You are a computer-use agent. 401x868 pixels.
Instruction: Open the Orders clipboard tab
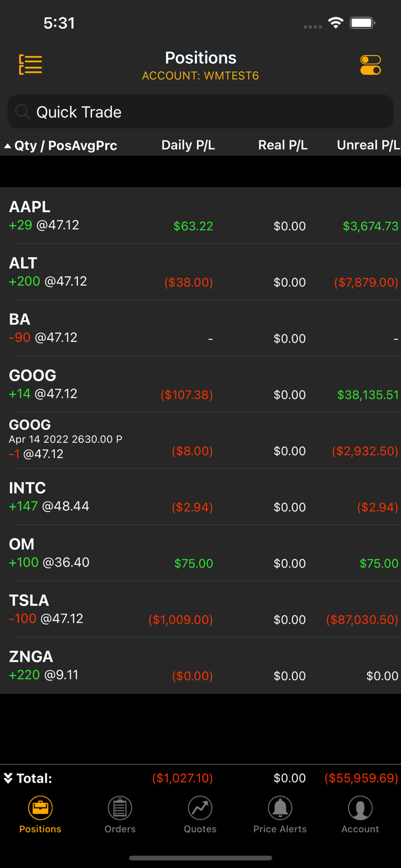120,815
